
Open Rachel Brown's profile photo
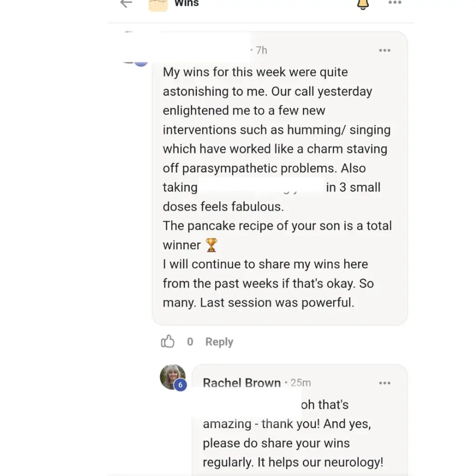(171, 376)
